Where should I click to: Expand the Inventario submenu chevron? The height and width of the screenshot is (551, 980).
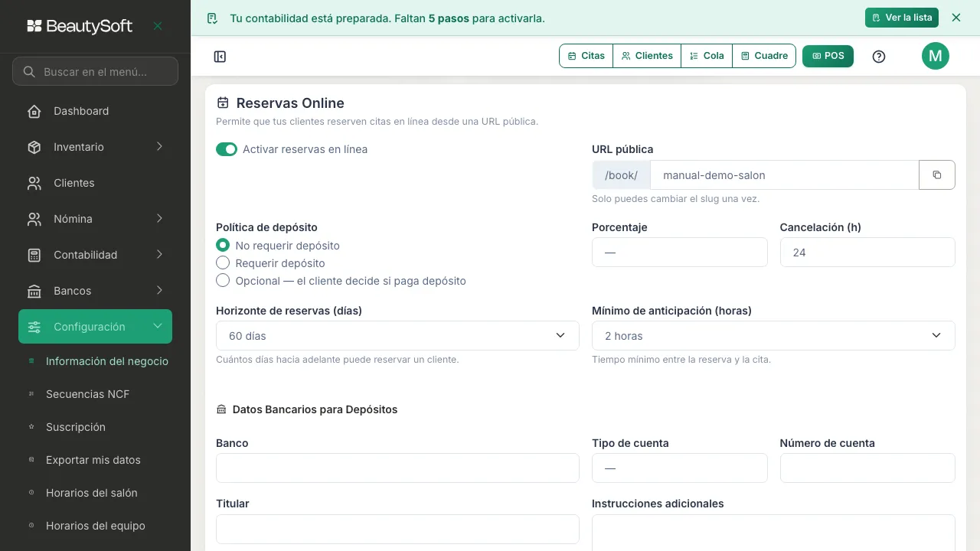(159, 146)
